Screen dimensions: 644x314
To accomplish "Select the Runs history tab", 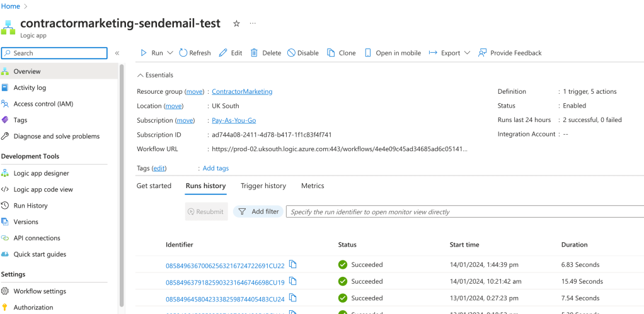I will pos(206,186).
